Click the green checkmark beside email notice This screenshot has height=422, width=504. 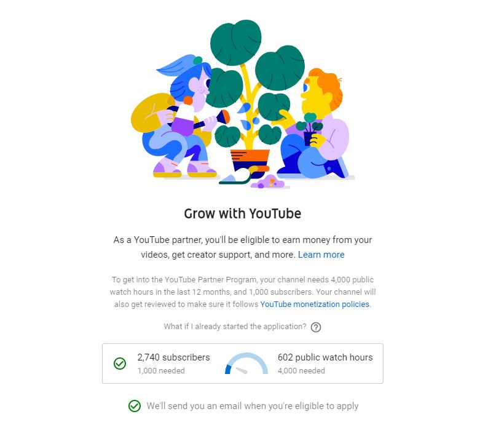pyautogui.click(x=135, y=406)
